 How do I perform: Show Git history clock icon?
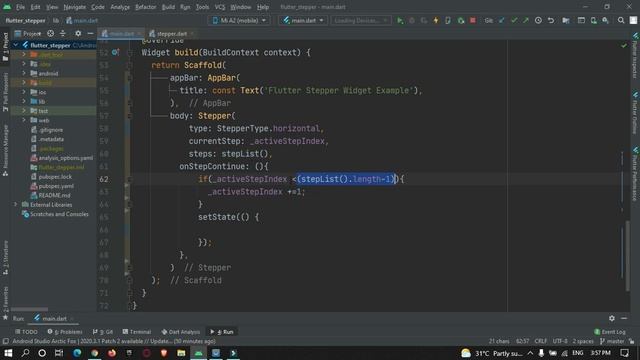pyautogui.click(x=538, y=20)
